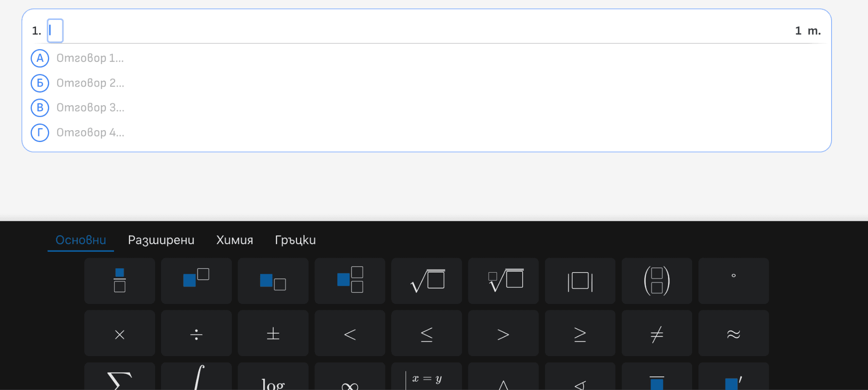
Task: Edit the Отговор 3 answer field
Action: [90, 108]
